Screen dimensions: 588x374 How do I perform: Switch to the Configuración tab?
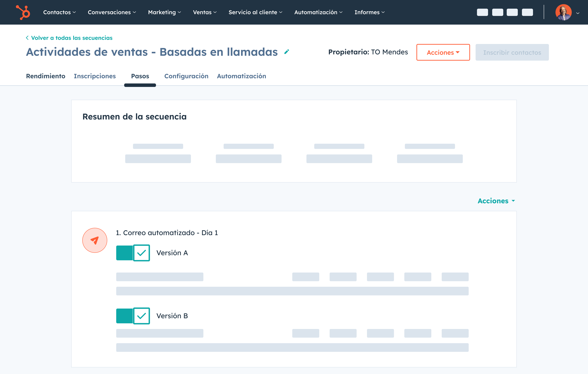pos(186,76)
